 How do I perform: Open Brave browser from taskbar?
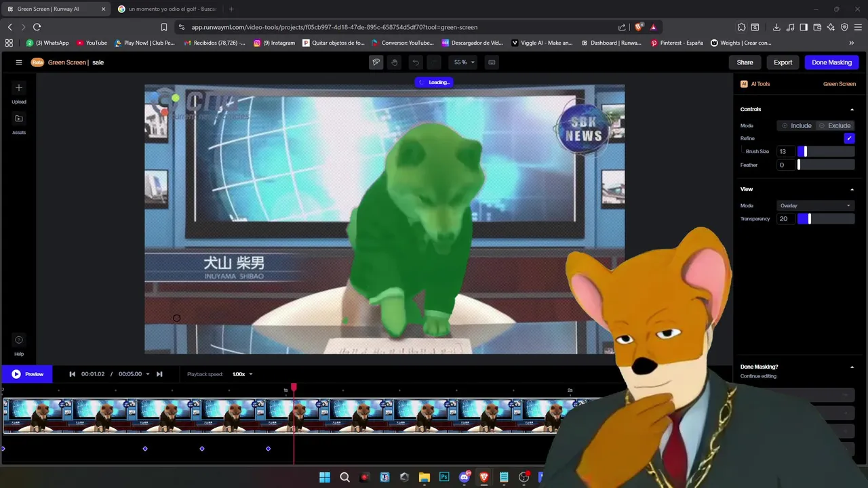484,477
